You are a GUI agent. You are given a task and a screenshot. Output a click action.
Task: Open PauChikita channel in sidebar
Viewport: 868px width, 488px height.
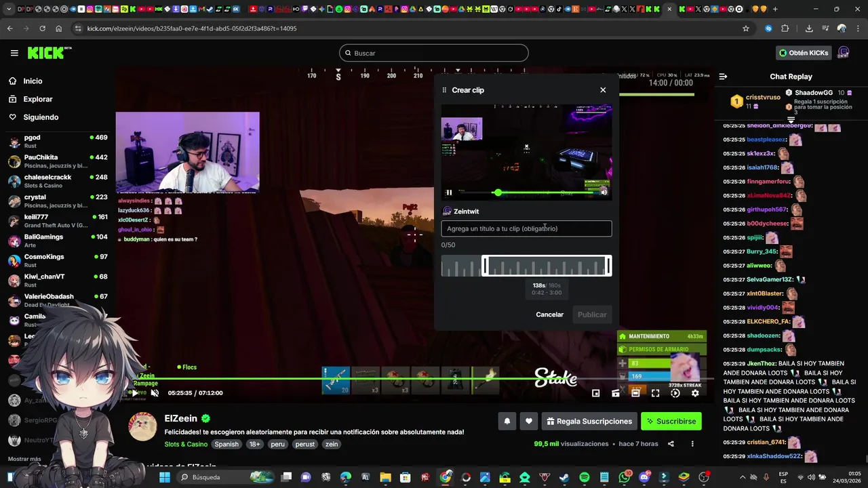[x=58, y=161]
